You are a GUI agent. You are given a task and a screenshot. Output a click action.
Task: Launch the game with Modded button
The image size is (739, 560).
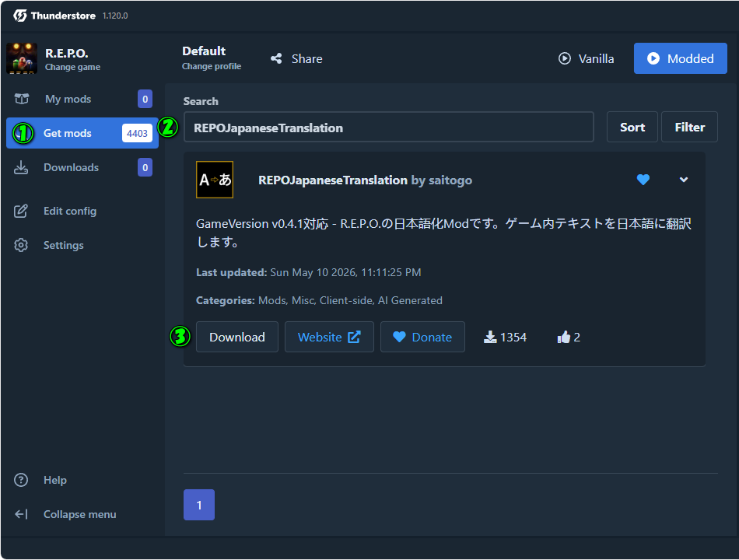coord(680,58)
